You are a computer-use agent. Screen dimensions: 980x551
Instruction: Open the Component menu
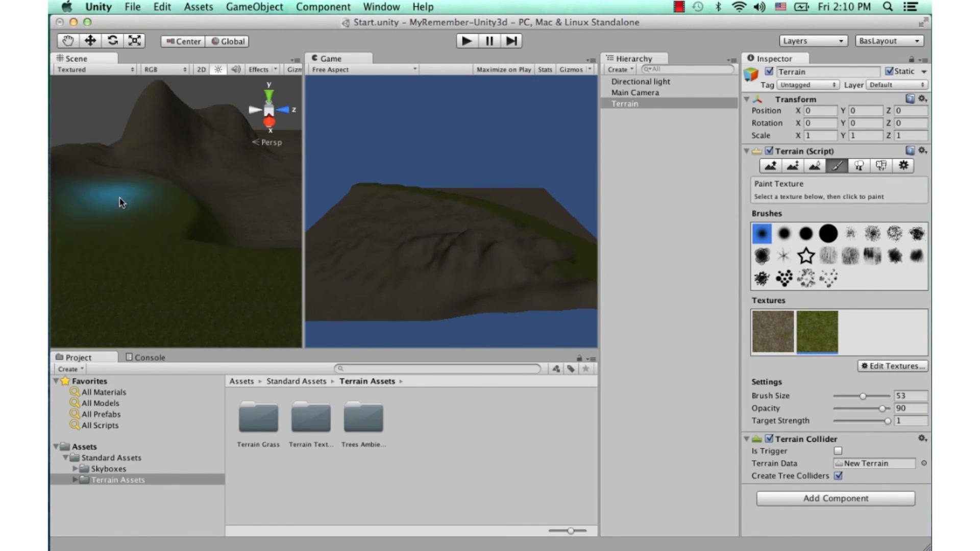[323, 7]
